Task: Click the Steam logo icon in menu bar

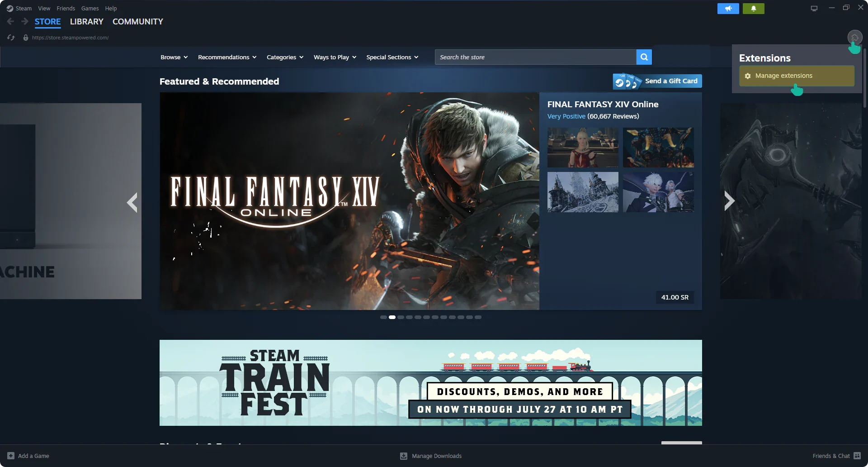Action: (x=9, y=8)
